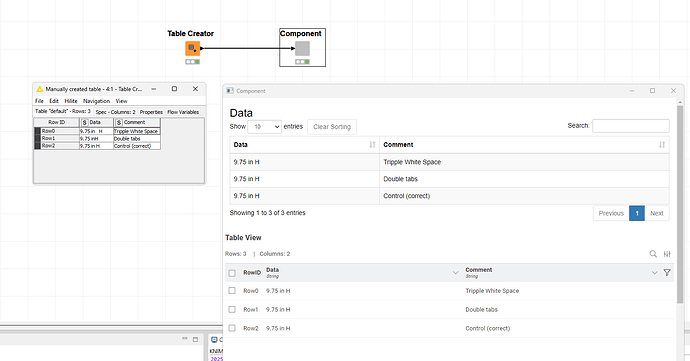
Task: Sort by the Data column arrows icon
Action: (372, 144)
